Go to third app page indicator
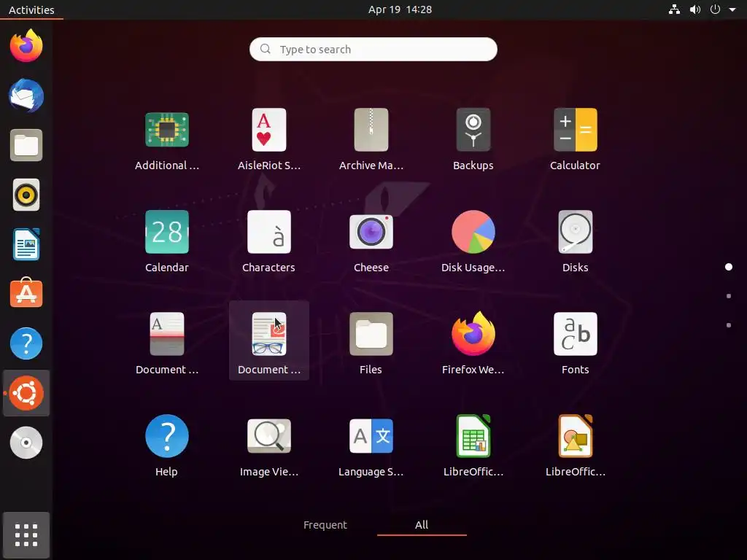Image resolution: width=747 pixels, height=560 pixels. click(x=729, y=325)
